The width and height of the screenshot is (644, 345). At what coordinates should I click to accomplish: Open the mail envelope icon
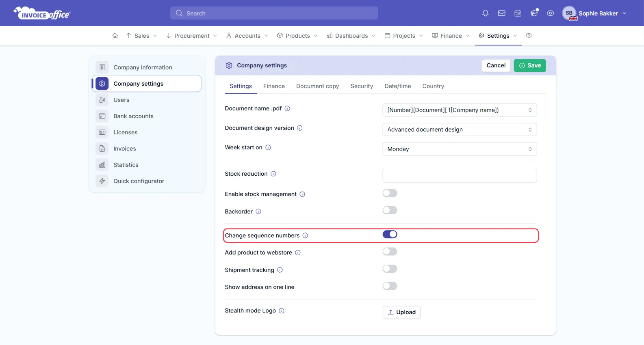[x=501, y=13]
